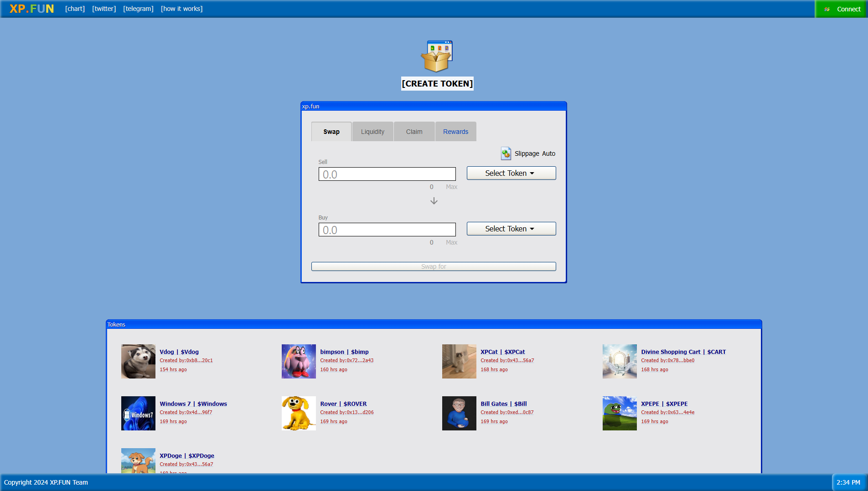The width and height of the screenshot is (868, 491).
Task: Click the Swap for button
Action: [x=434, y=266]
